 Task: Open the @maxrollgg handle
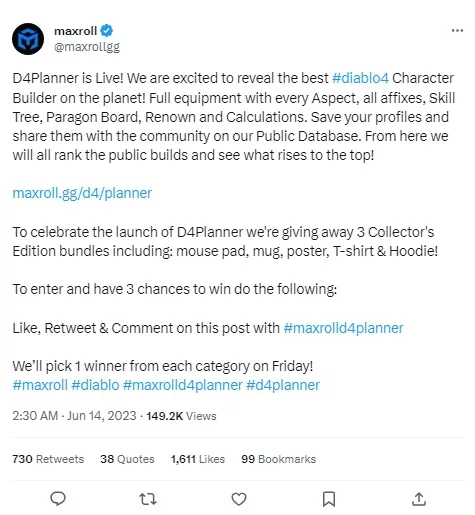[x=87, y=47]
